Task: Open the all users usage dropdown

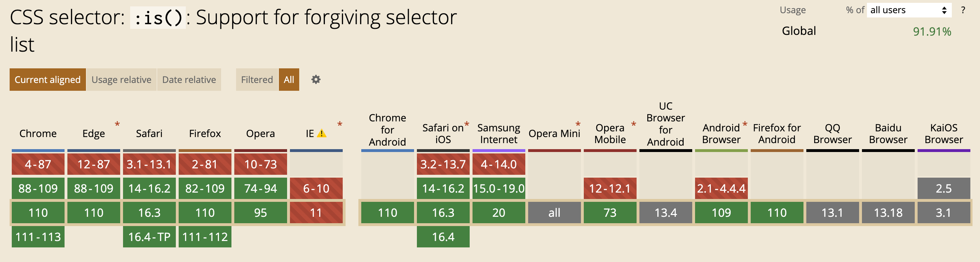Action: coord(908,10)
